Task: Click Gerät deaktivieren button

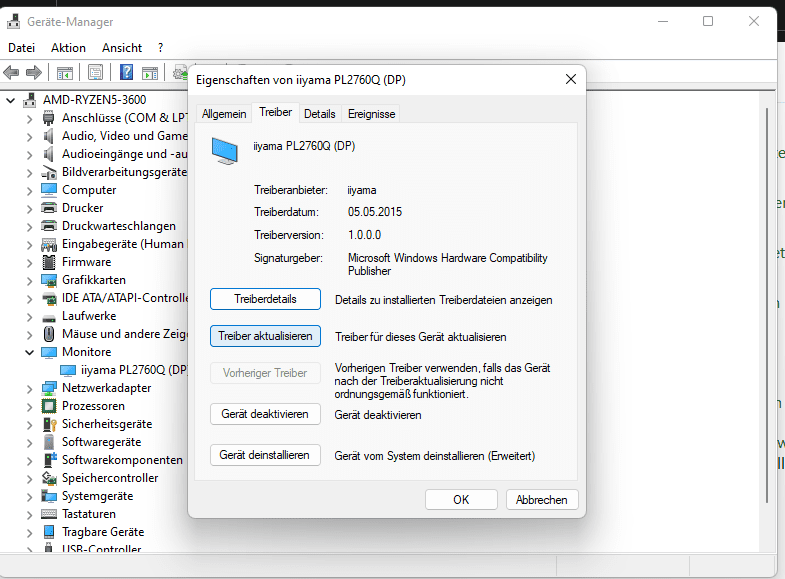Action: click(x=265, y=414)
